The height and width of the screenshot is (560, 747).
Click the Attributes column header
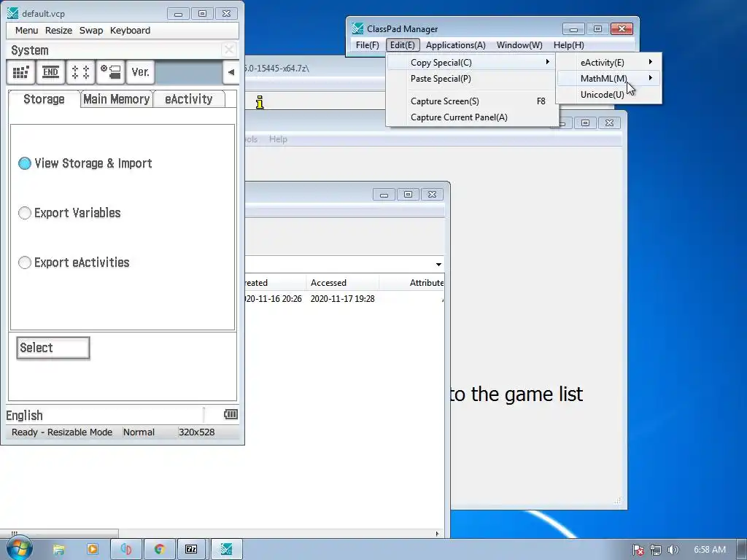tap(412, 282)
